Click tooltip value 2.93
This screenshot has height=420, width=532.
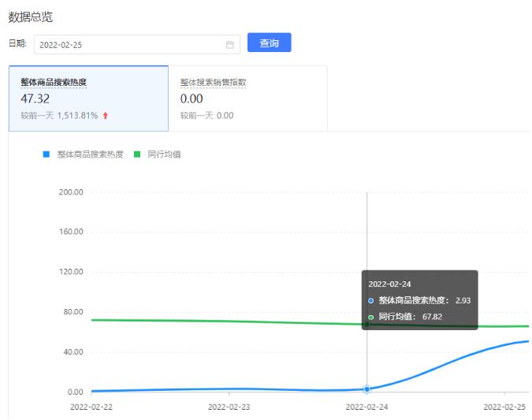[463, 300]
